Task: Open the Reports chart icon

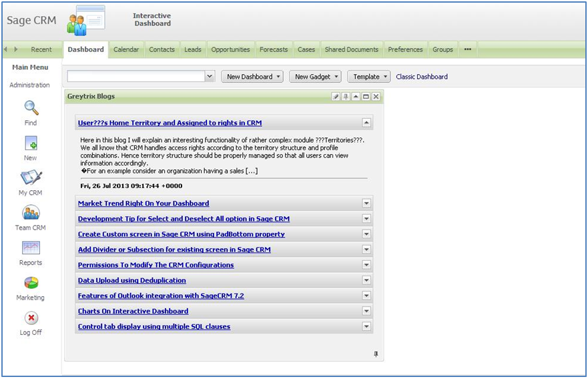Action: pos(31,248)
